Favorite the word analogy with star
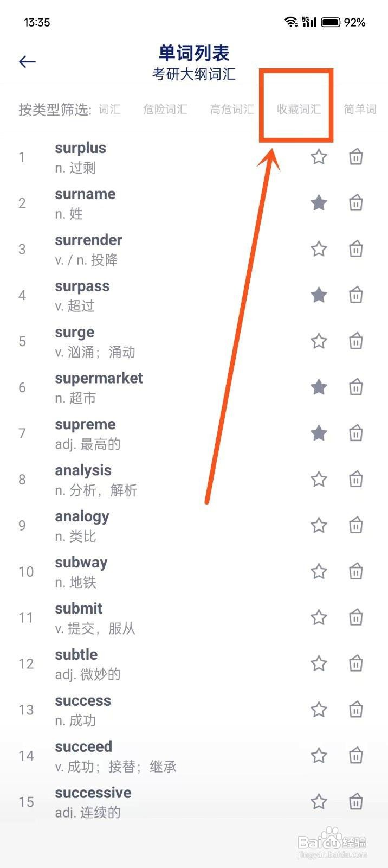The height and width of the screenshot is (868, 388). tap(319, 525)
